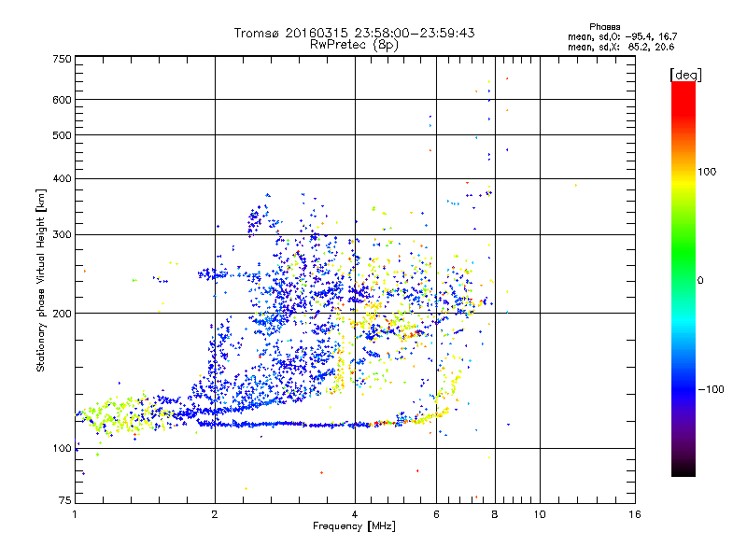The image size is (747, 560).
Task: Click the '4' frequency axis tick label
Action: click(x=355, y=514)
